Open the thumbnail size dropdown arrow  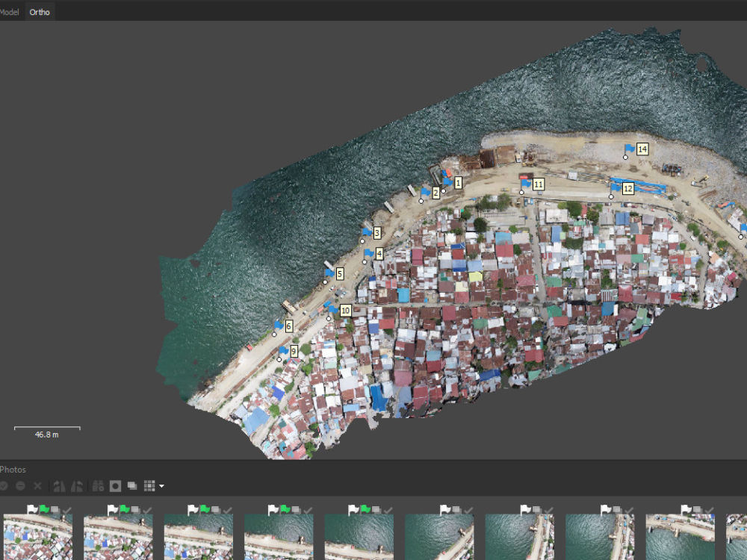point(161,487)
